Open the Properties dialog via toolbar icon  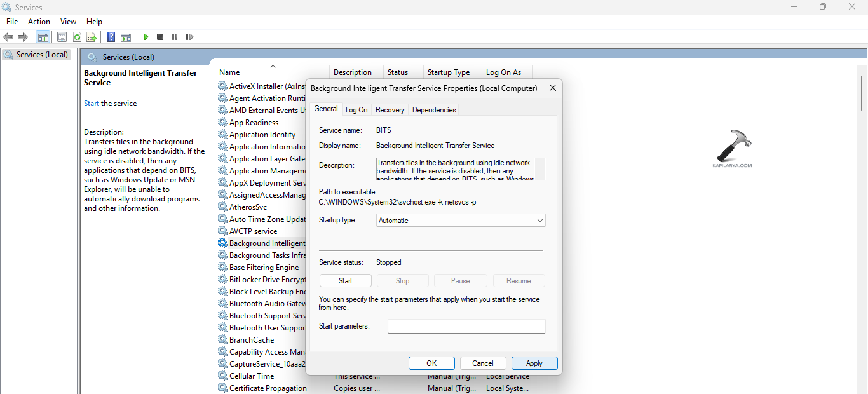(x=62, y=36)
